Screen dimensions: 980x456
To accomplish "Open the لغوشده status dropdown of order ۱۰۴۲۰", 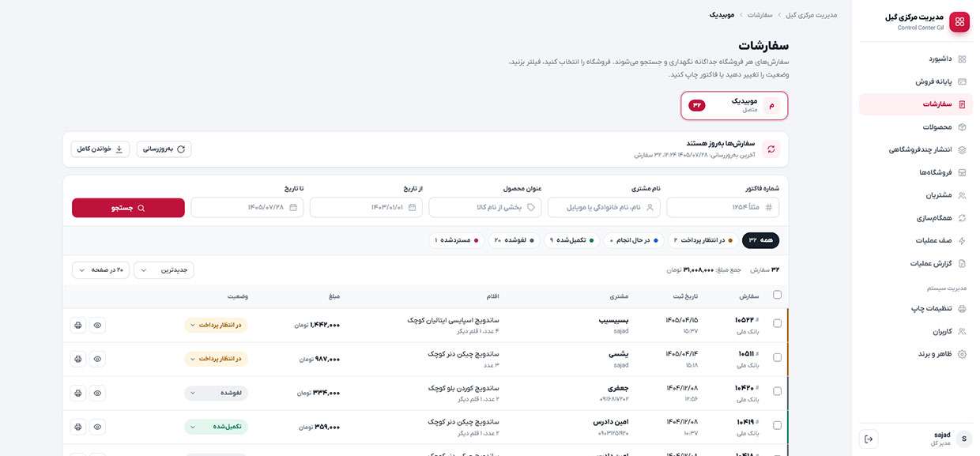I will tap(216, 393).
